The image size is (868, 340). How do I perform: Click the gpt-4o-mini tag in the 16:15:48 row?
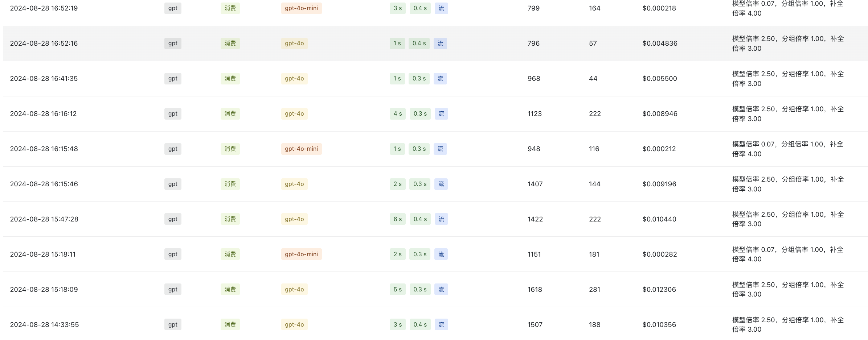[x=301, y=149]
